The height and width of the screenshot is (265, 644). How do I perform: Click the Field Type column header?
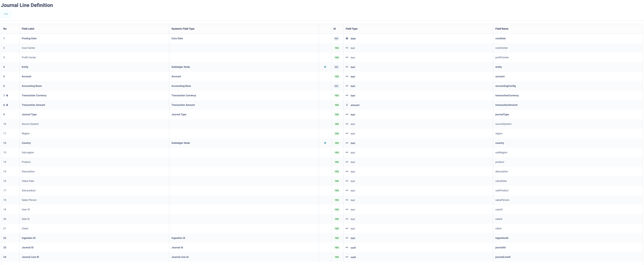351,29
